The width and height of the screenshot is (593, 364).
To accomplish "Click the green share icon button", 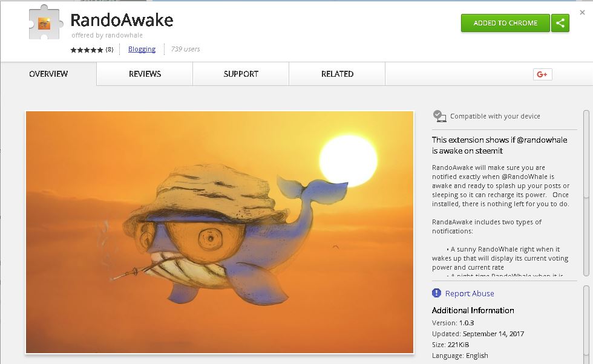I will click(560, 23).
